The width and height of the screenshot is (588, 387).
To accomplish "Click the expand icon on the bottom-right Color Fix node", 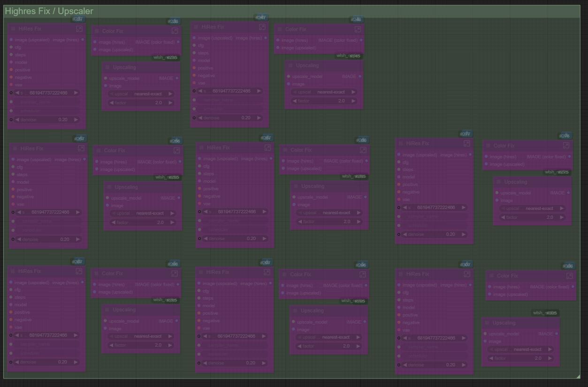I will pyautogui.click(x=569, y=276).
